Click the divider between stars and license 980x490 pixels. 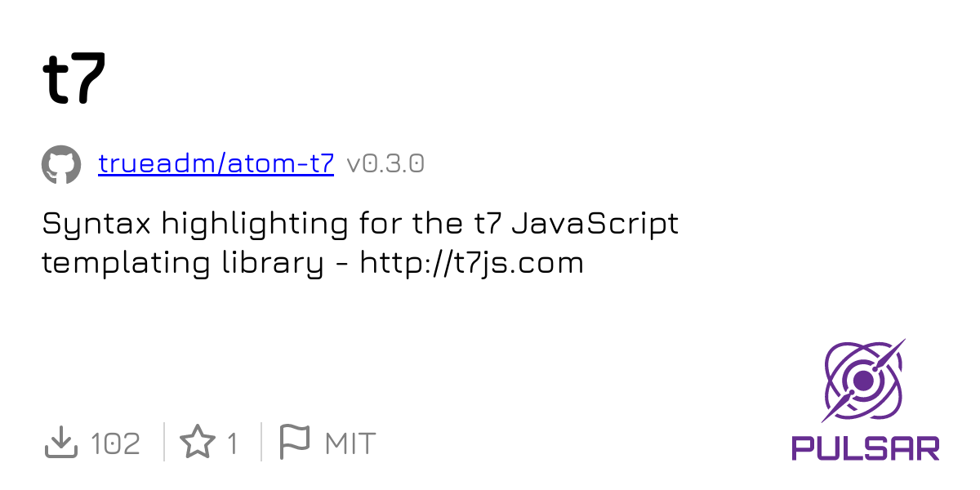(x=261, y=442)
